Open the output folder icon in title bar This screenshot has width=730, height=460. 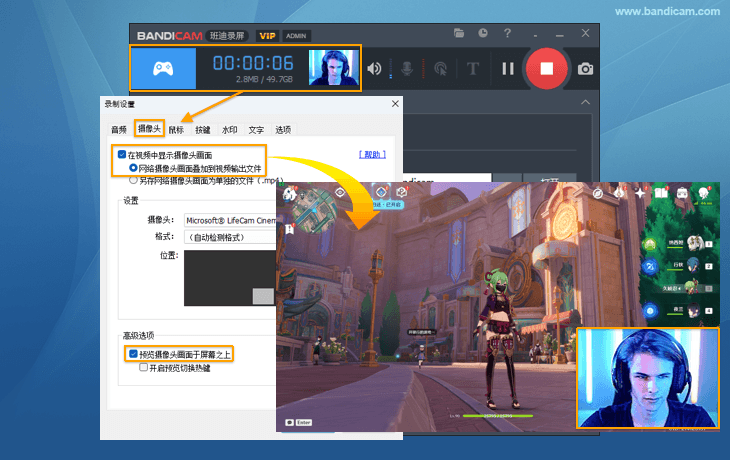(459, 33)
